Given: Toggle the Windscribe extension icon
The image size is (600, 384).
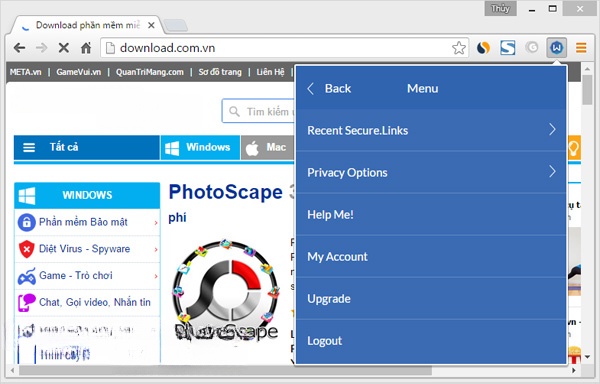Looking at the screenshot, I should [x=556, y=48].
